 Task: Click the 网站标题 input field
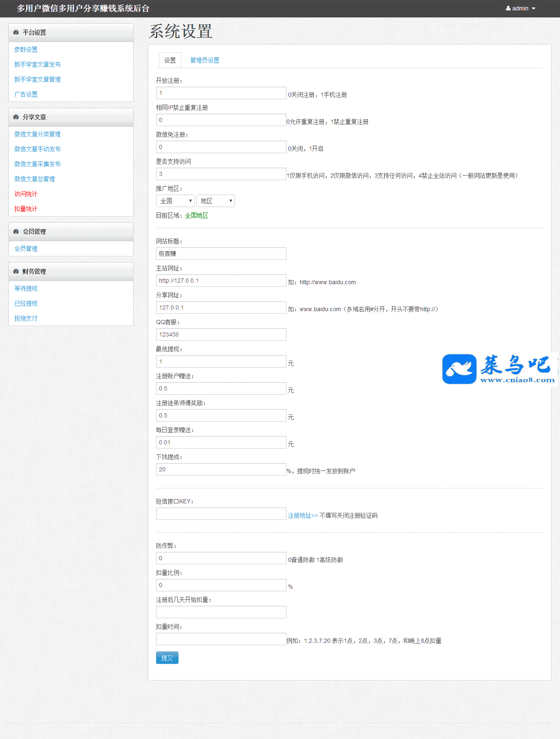(221, 254)
